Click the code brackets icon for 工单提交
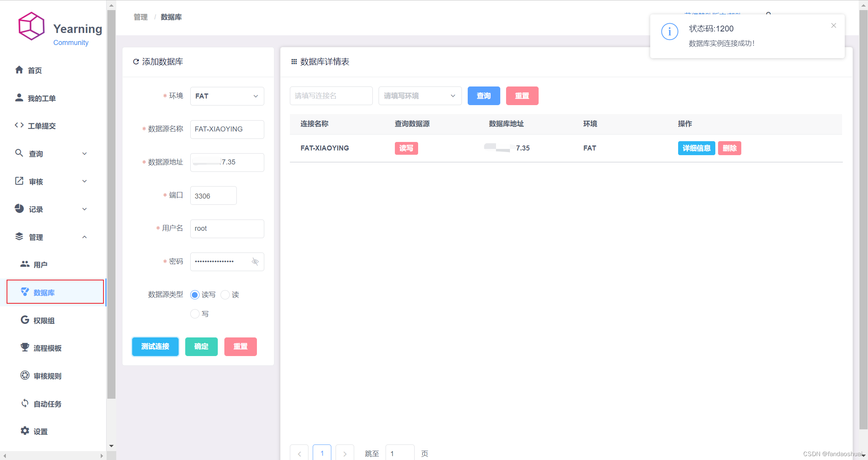This screenshot has width=868, height=460. click(19, 125)
